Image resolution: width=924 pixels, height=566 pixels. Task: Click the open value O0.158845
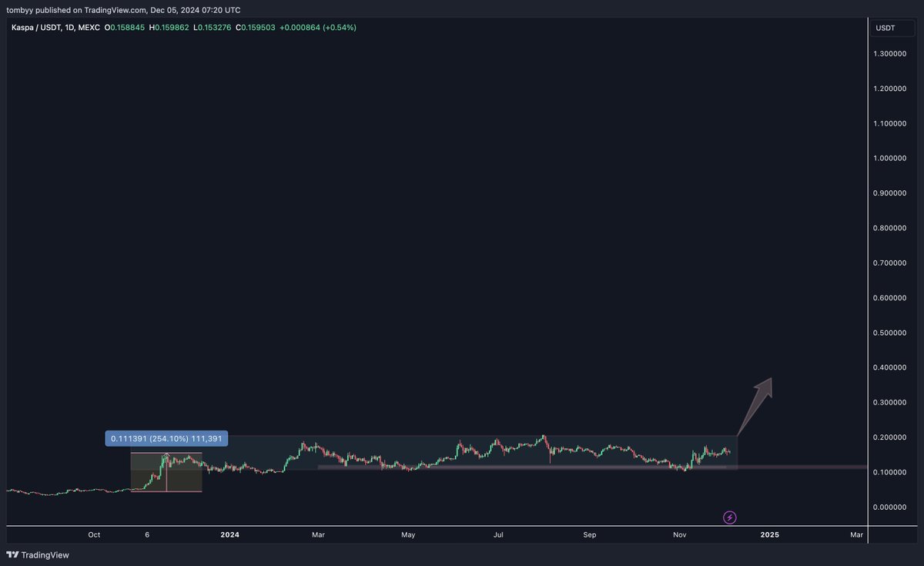click(x=126, y=27)
